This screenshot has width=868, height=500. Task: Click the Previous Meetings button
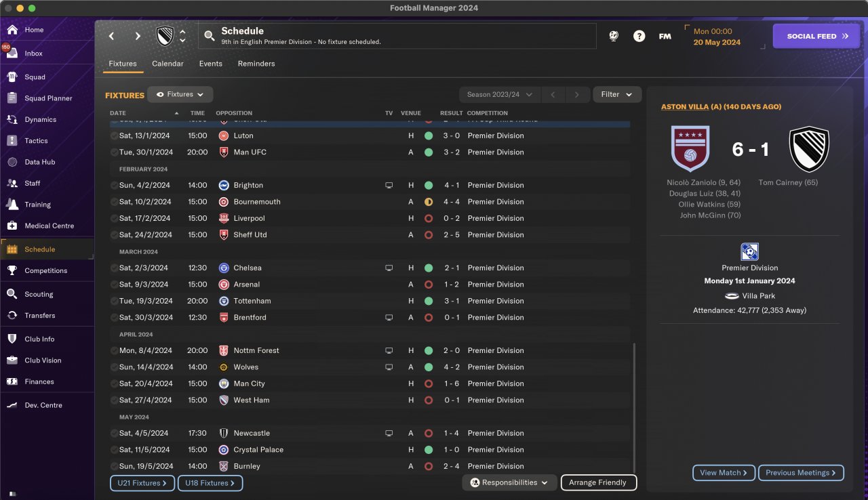pyautogui.click(x=801, y=473)
